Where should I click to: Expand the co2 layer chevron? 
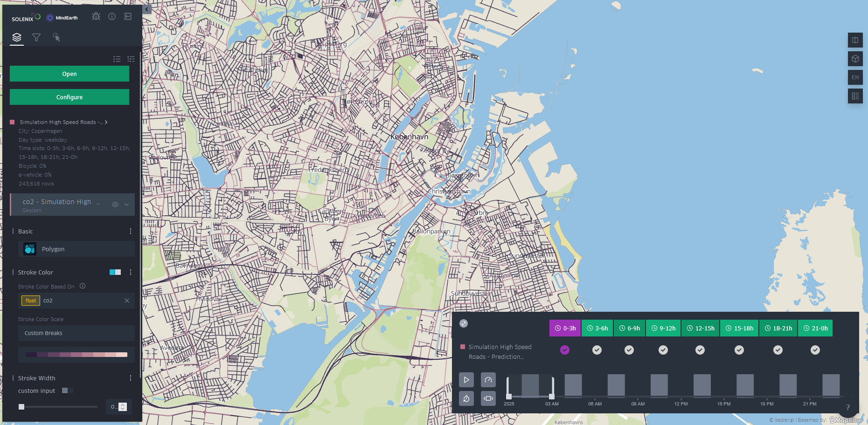(126, 205)
